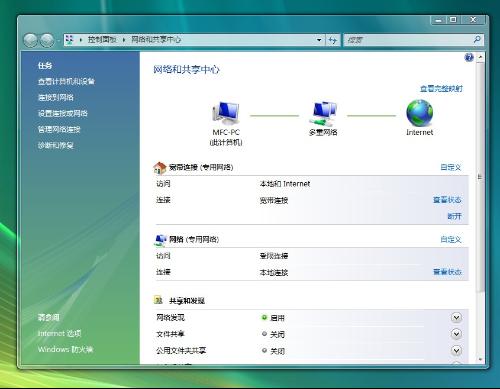The image size is (500, 389).
Task: Open help with the blue question mark icon
Action: 469,57
